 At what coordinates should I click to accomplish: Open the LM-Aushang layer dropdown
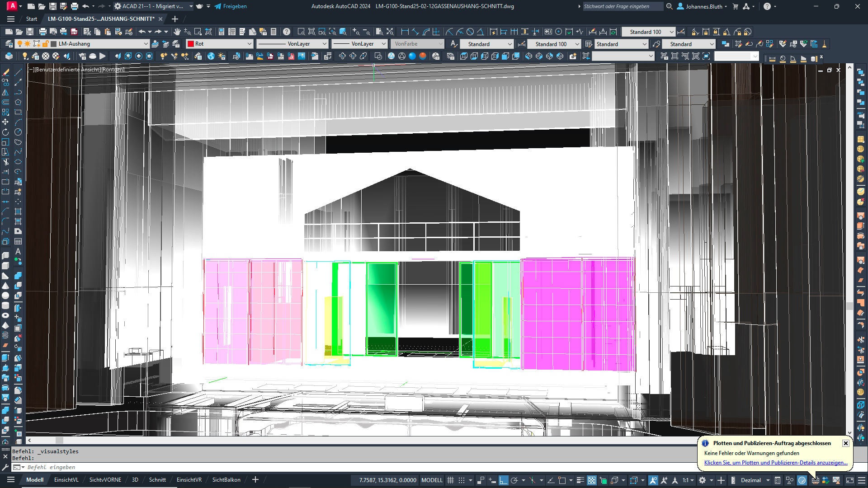[x=146, y=44]
